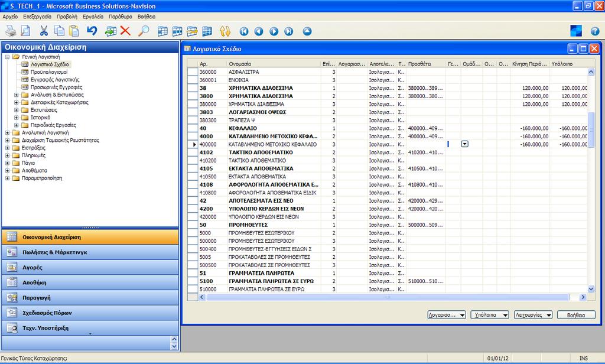The image size is (605, 364).
Task: Click the blue Navigation Pane toggle icon
Action: point(576,31)
